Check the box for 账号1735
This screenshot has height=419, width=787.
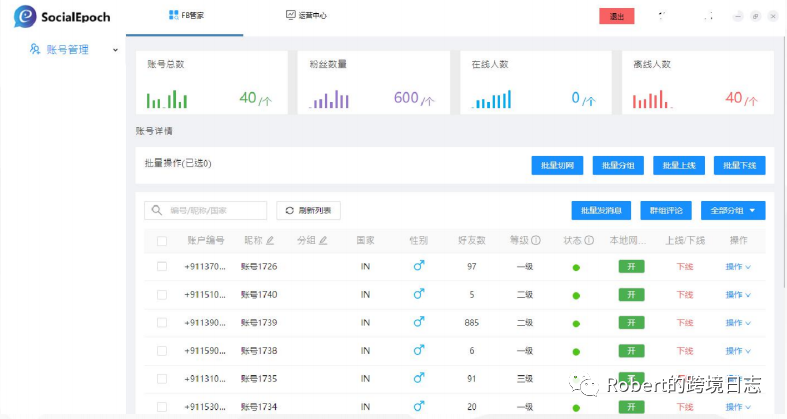click(x=162, y=379)
